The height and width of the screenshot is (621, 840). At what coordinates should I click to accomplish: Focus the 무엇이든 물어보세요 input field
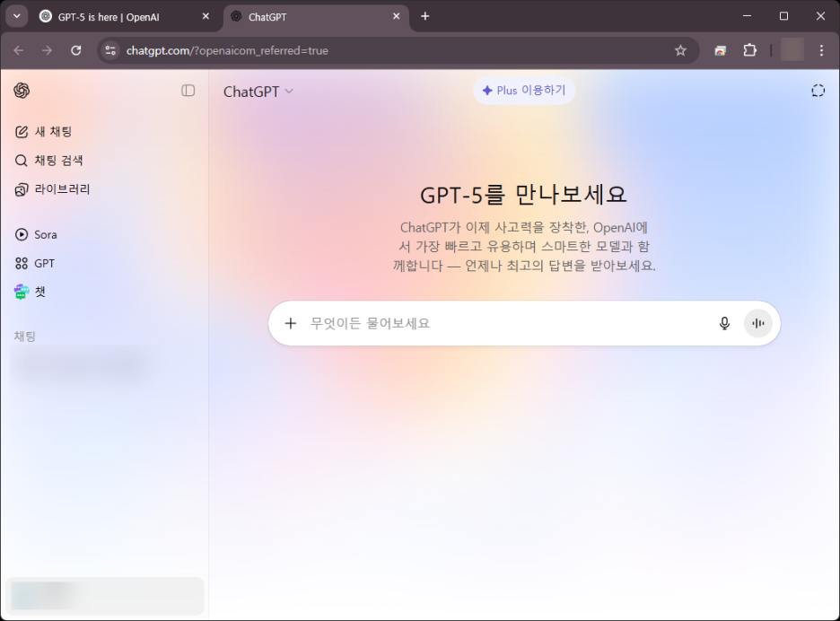(509, 323)
